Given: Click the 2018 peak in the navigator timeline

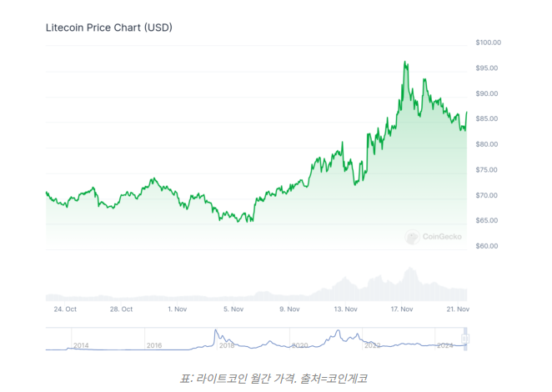Looking at the screenshot, I should [x=216, y=332].
